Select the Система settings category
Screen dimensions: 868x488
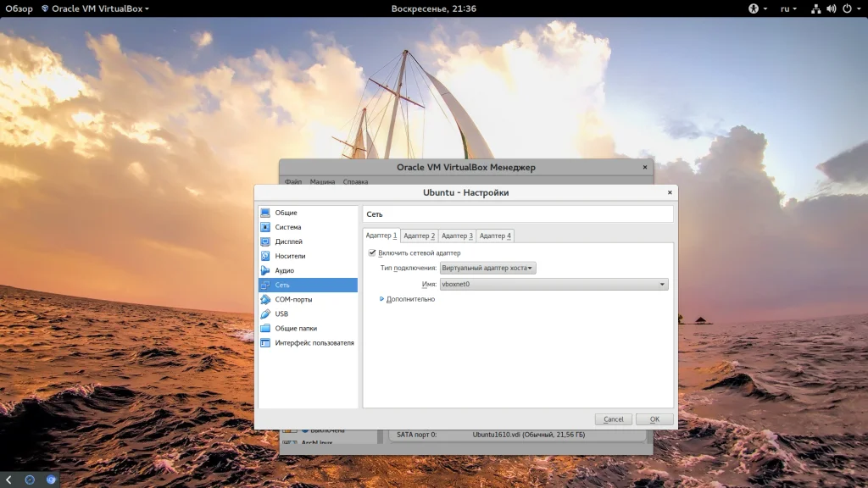[287, 227]
